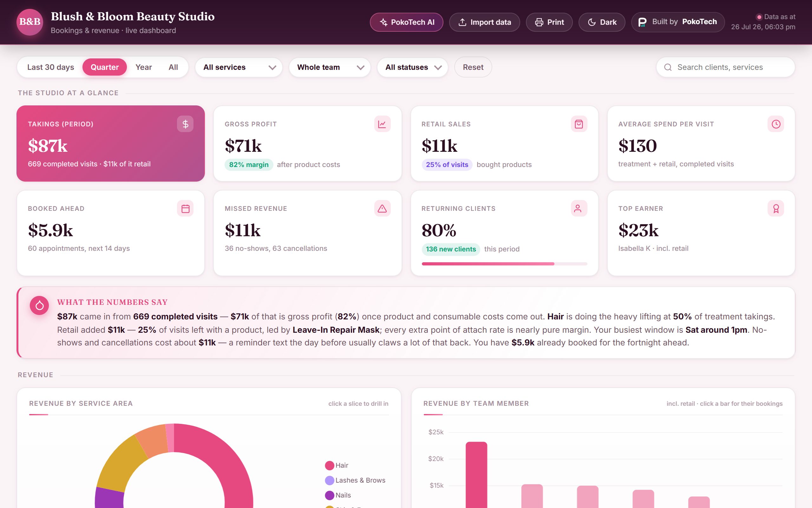This screenshot has width=812, height=508.
Task: Click the Nails legend color swatch
Action: (x=330, y=495)
